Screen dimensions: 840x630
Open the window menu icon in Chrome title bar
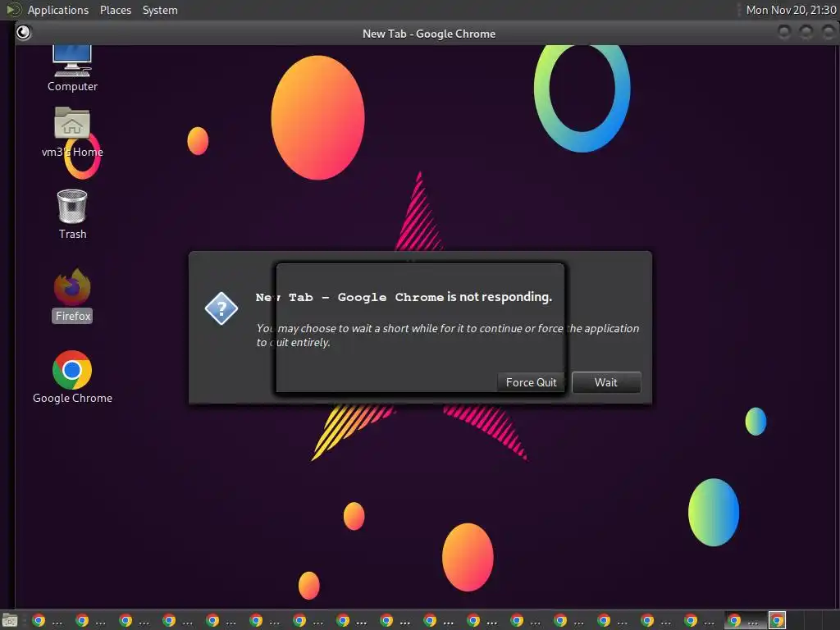23,33
